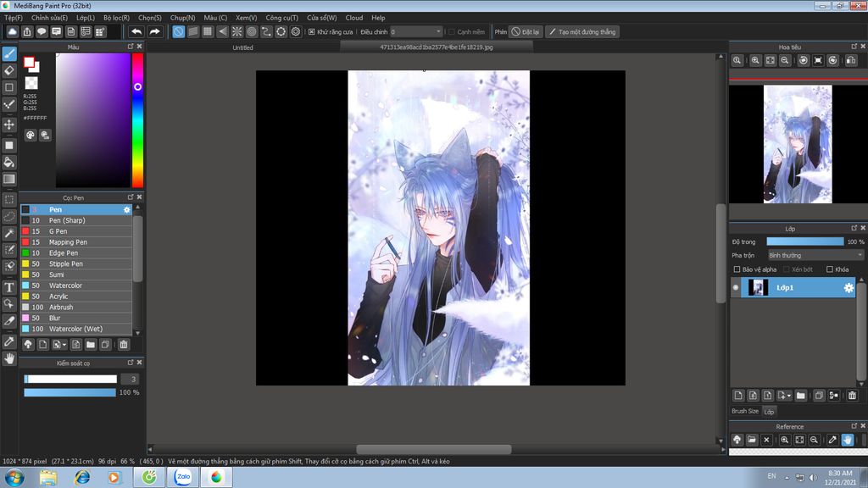868x488 pixels.
Task: Click the share/export icon in toolbar
Action: pos(27,31)
